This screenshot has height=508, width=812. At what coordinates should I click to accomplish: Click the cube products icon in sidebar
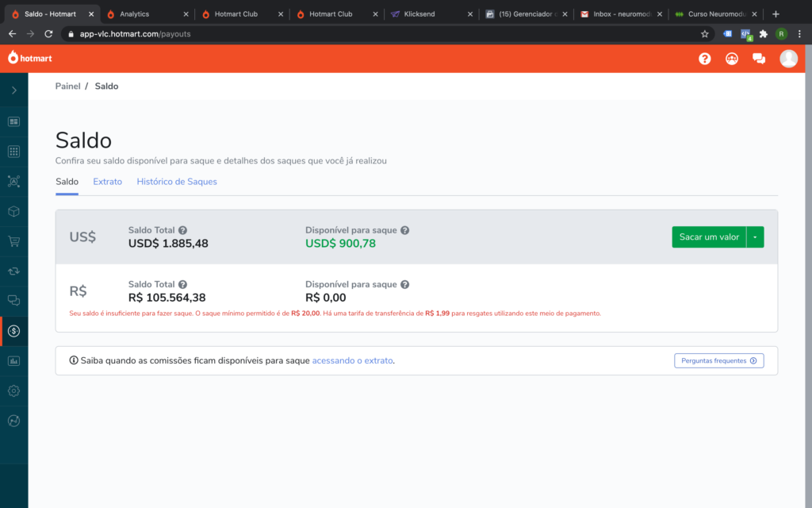coord(13,212)
